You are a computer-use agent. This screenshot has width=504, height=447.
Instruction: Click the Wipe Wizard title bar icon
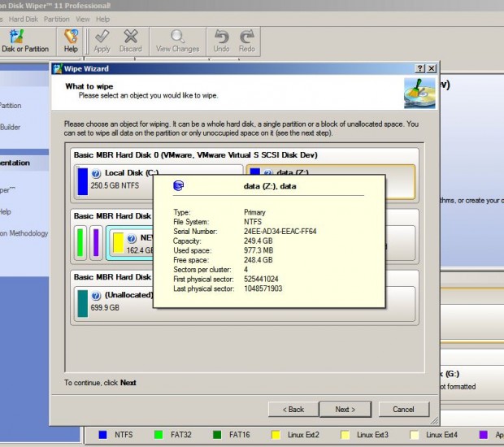(x=58, y=68)
